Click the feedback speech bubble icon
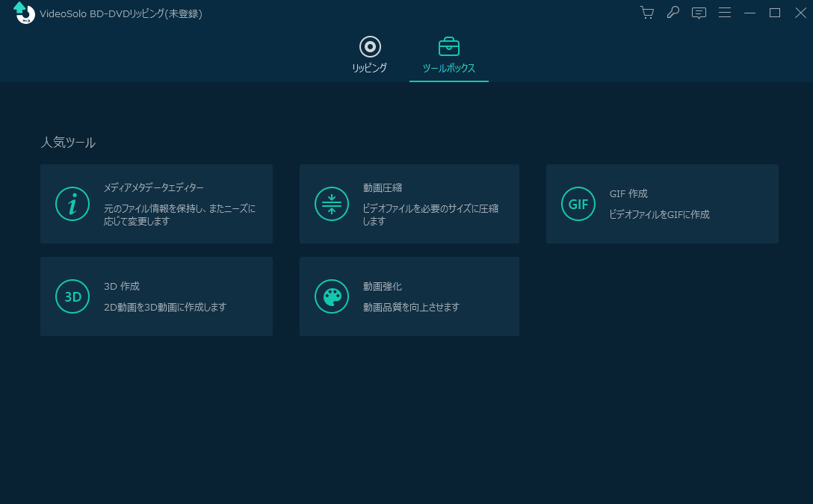Image resolution: width=813 pixels, height=504 pixels. 699,13
